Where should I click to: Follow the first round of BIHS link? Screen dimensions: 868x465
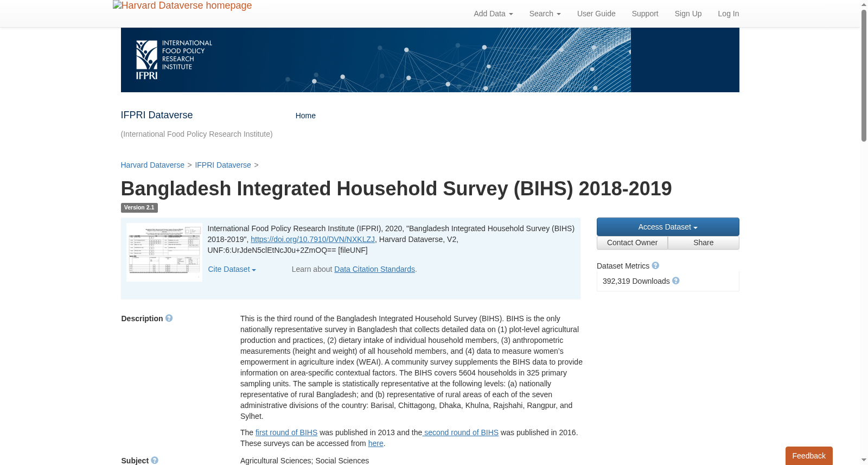[x=286, y=432]
